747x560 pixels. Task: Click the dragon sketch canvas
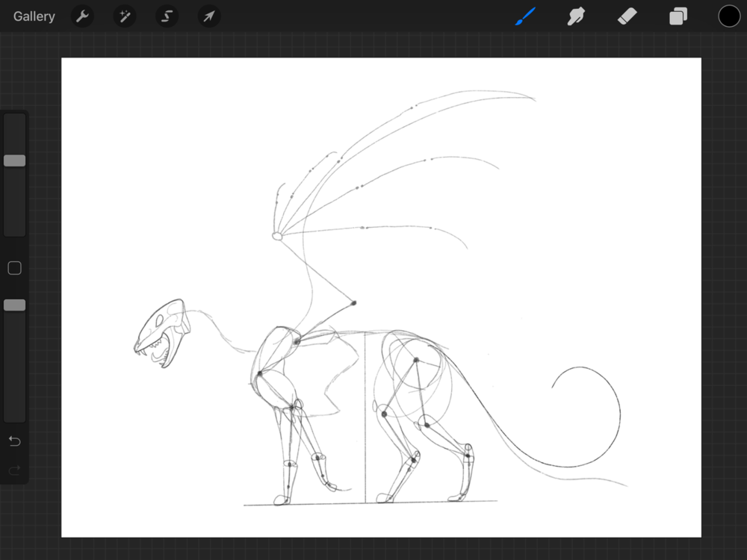click(x=381, y=298)
